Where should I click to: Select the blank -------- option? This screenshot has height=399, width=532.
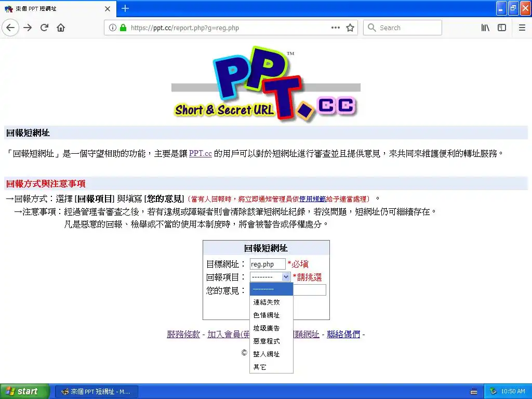click(271, 289)
